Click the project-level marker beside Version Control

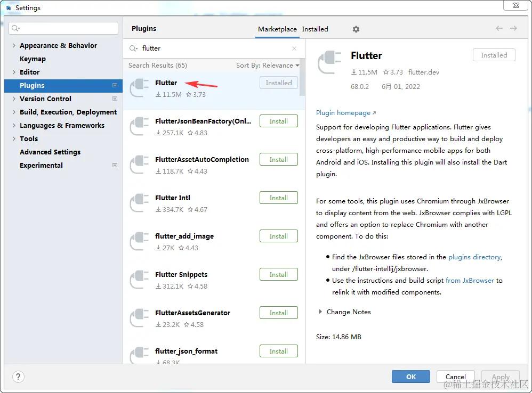pos(115,99)
